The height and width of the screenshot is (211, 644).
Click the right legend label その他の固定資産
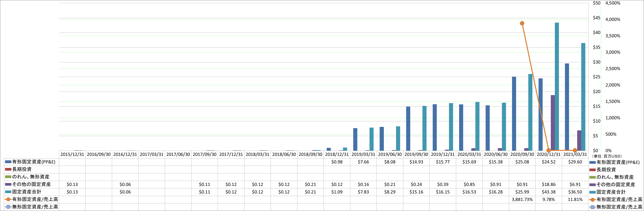(x=616, y=185)
